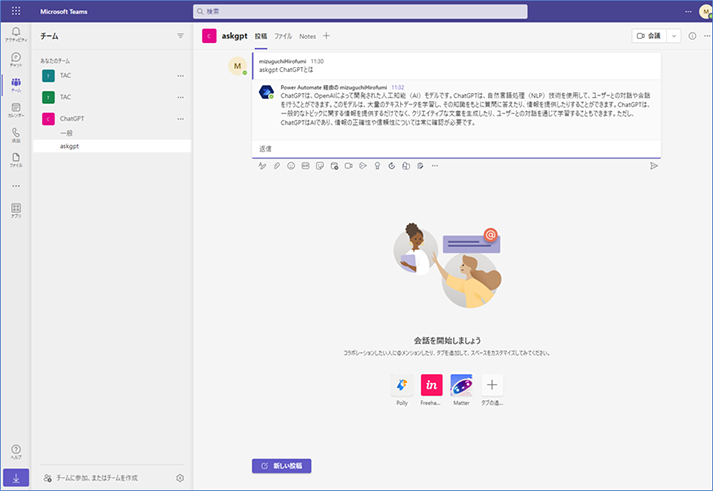The height and width of the screenshot is (491, 713).
Task: Click the Format text icon in reply toolbar
Action: (x=262, y=166)
